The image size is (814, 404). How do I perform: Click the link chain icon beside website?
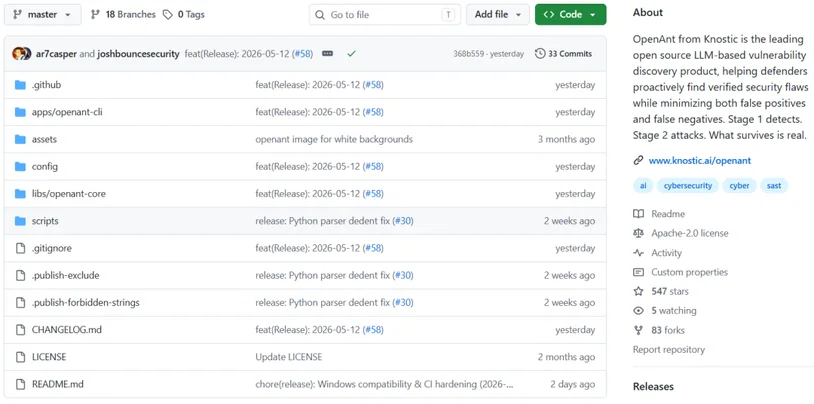[x=638, y=160]
